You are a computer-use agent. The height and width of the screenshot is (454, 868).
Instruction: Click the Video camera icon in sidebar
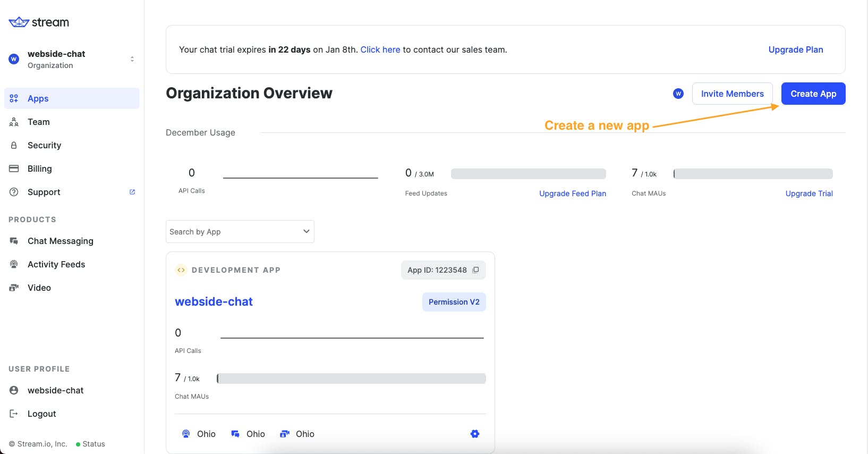[14, 288]
